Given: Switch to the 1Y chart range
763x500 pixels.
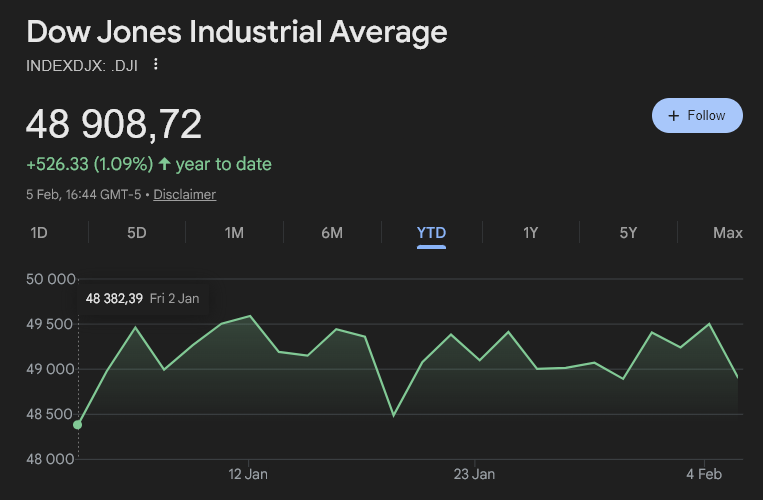Looking at the screenshot, I should (530, 233).
